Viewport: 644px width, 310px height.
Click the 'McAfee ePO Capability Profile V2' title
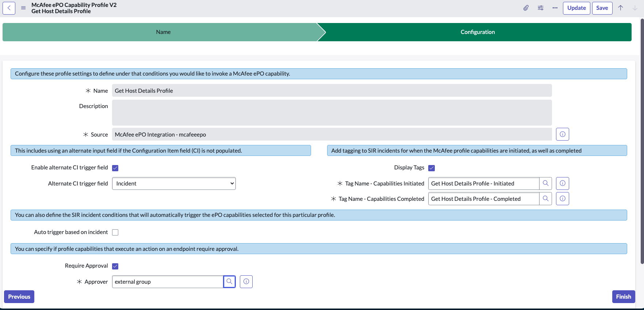click(74, 5)
